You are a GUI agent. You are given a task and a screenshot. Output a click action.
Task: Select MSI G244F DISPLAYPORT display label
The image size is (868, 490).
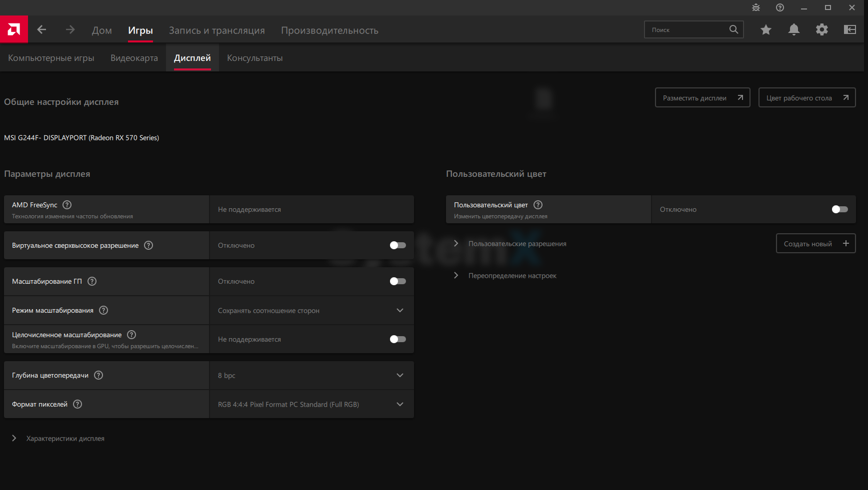pyautogui.click(x=81, y=138)
